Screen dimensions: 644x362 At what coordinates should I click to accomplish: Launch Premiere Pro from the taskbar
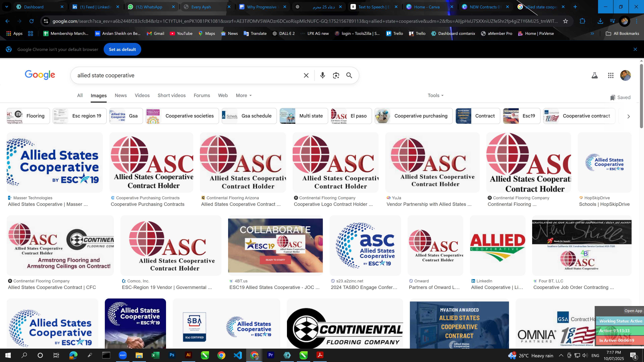[x=271, y=355]
